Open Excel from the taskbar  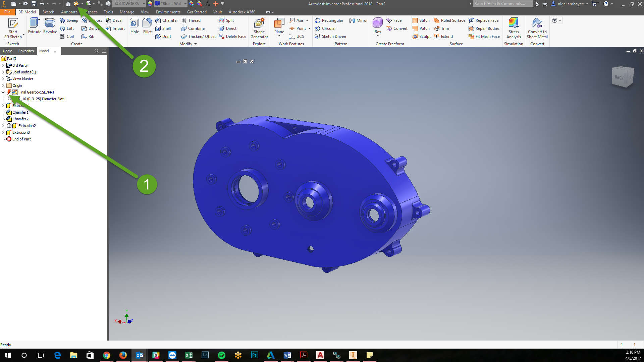click(189, 355)
